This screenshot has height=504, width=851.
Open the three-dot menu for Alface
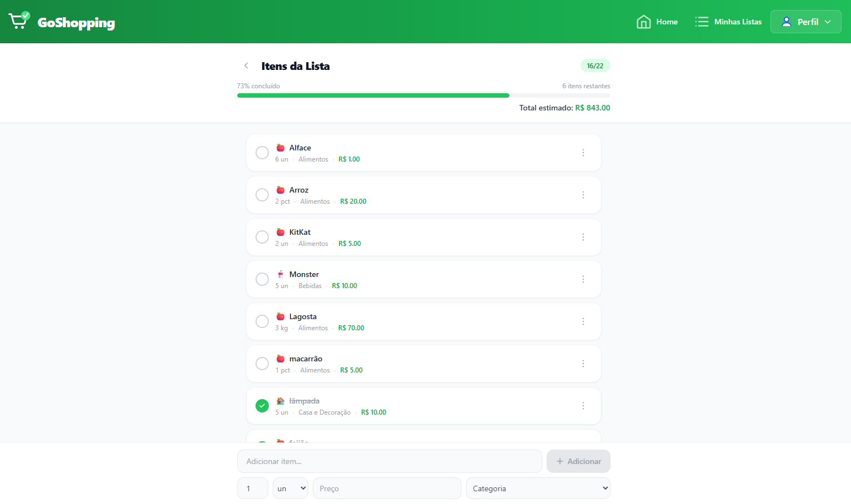pos(583,153)
